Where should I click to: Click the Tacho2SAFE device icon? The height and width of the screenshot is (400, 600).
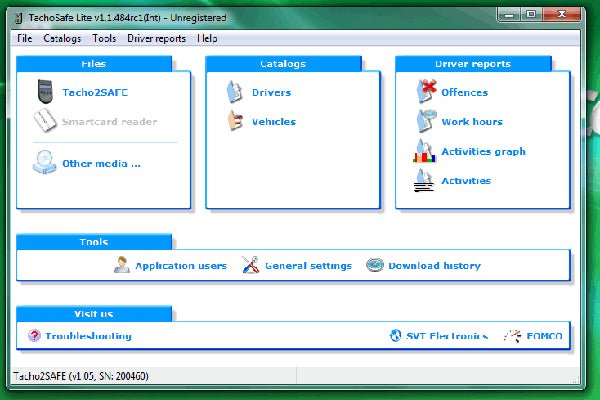(45, 92)
